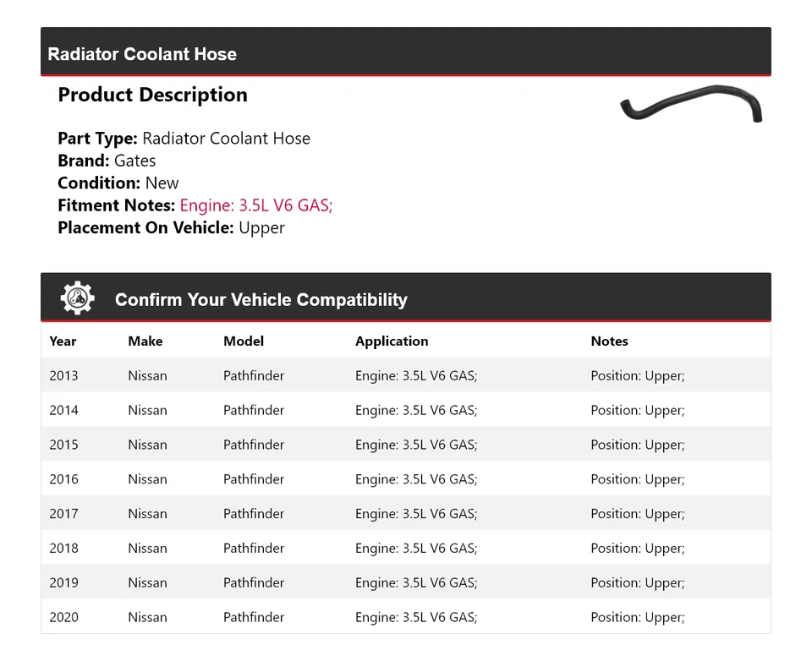Click the Year column header
The image size is (812, 661).
(63, 341)
